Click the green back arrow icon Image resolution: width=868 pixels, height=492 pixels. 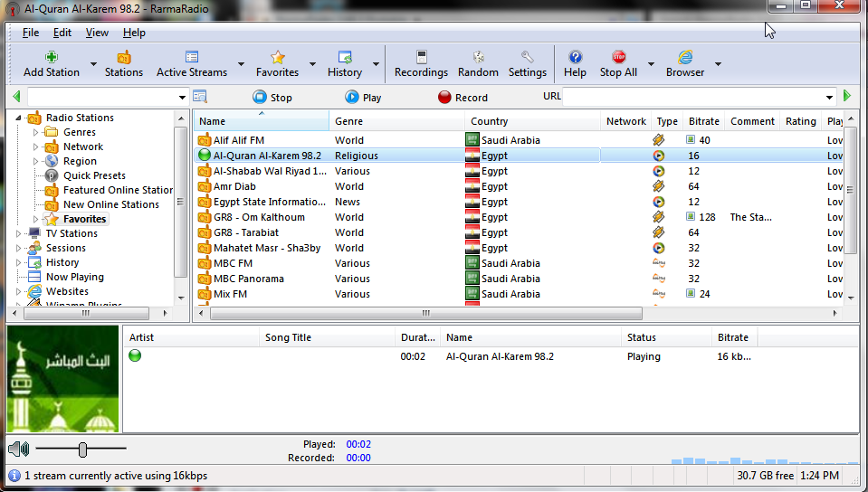click(x=16, y=97)
